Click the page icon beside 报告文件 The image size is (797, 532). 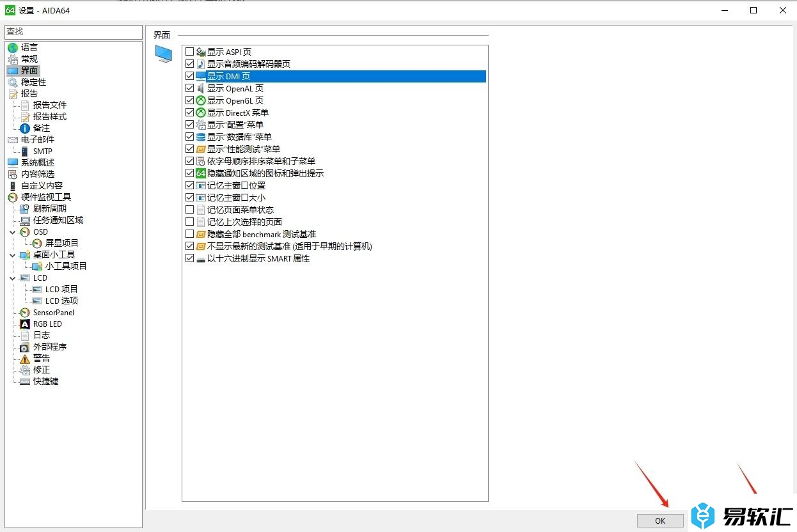coord(25,105)
